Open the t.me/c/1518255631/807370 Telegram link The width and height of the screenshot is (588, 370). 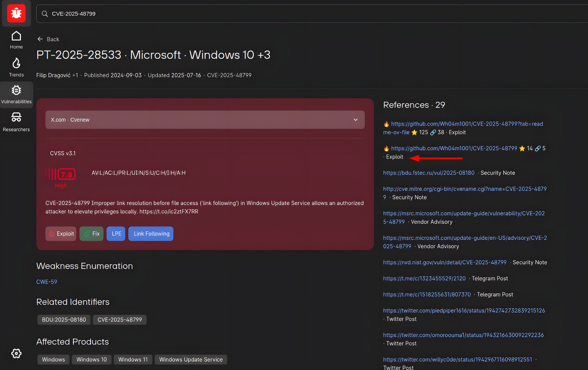427,294
